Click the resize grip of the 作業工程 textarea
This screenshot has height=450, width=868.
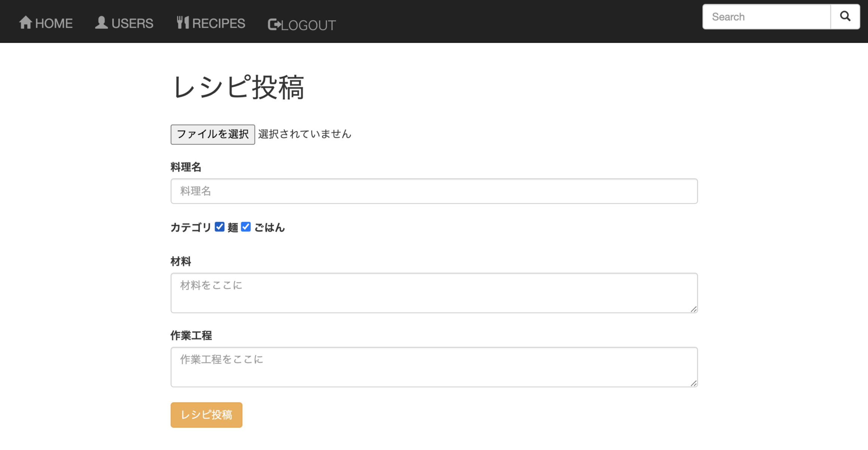(x=694, y=383)
